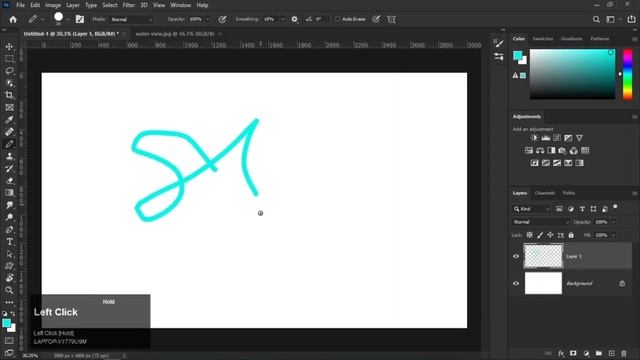Open smoothing options gear icon
The image size is (640, 360).
294,19
